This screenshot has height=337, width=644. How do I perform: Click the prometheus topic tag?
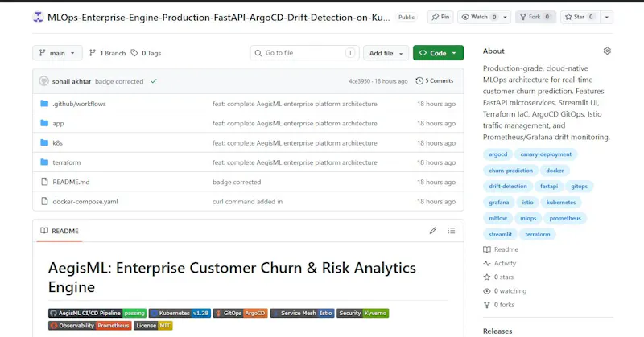click(565, 219)
